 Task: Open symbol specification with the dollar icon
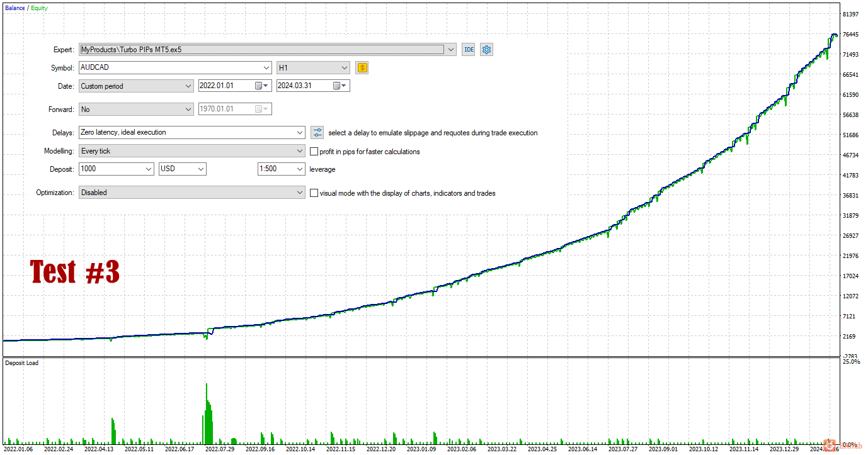coord(362,68)
